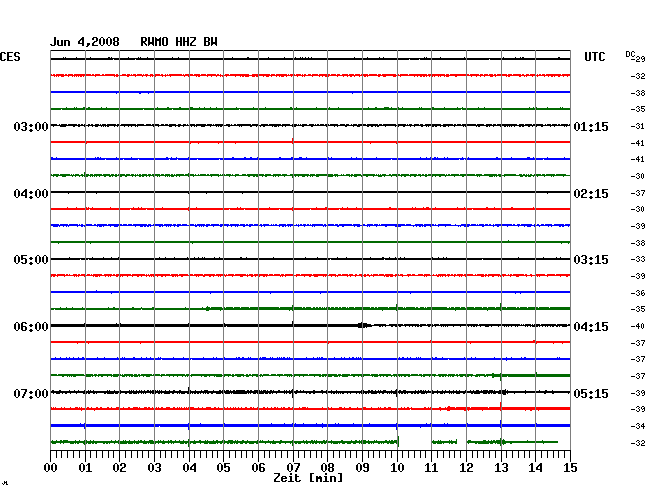The width and height of the screenshot is (650, 494).
Task: Click the thickened end of the bottom red trace
Action: pos(508,409)
